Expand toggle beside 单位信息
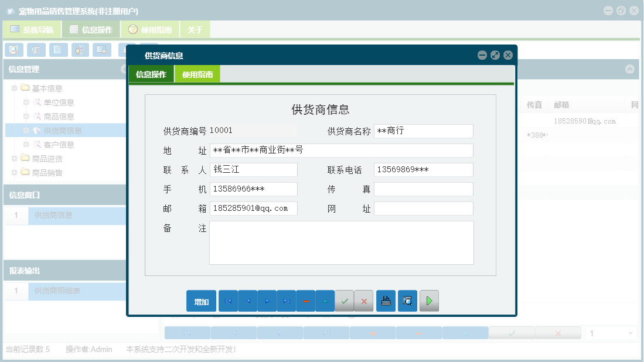Image resolution: width=644 pixels, height=362 pixels. [x=26, y=102]
